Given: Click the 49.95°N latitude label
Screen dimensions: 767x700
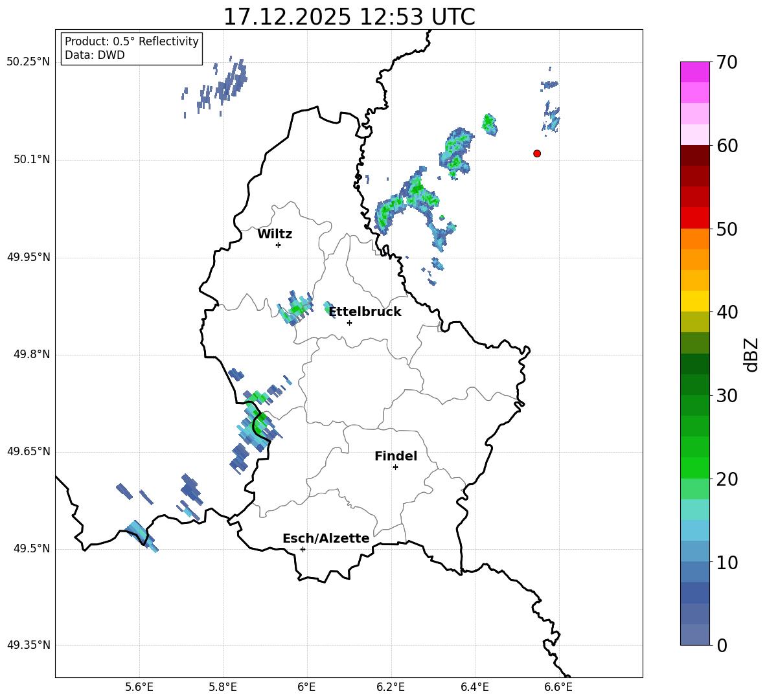Looking at the screenshot, I should click(x=29, y=257).
